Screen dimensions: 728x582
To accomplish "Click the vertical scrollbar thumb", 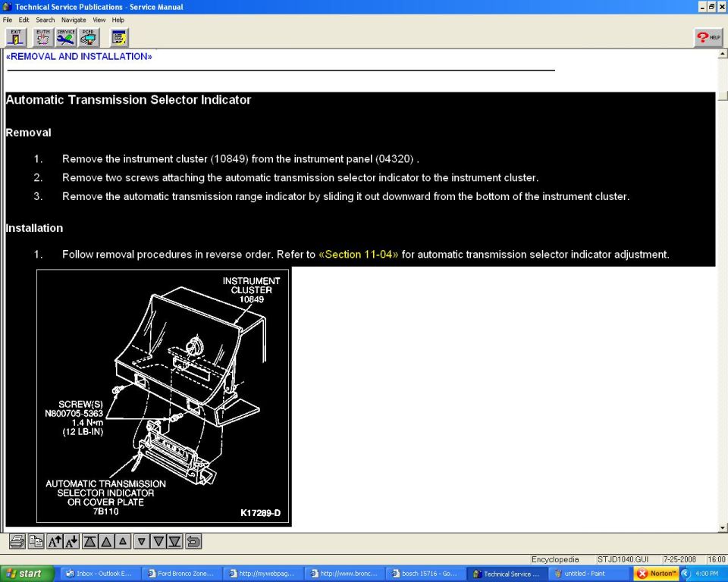I will (x=723, y=95).
